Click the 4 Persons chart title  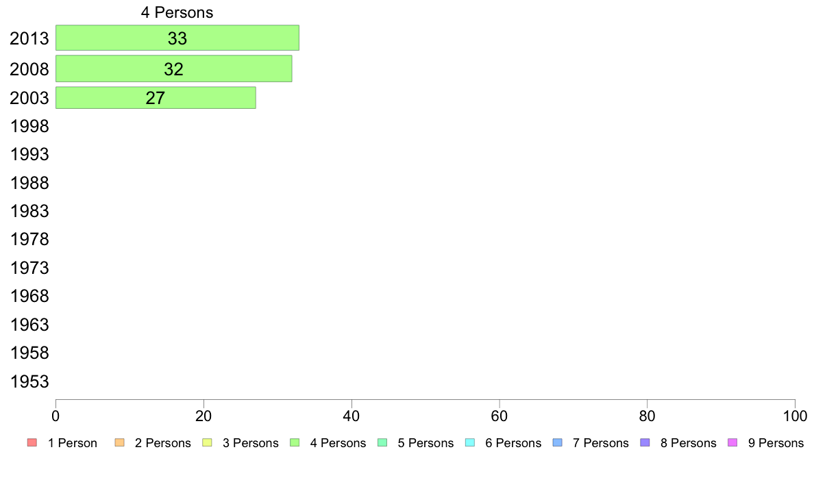click(x=177, y=12)
